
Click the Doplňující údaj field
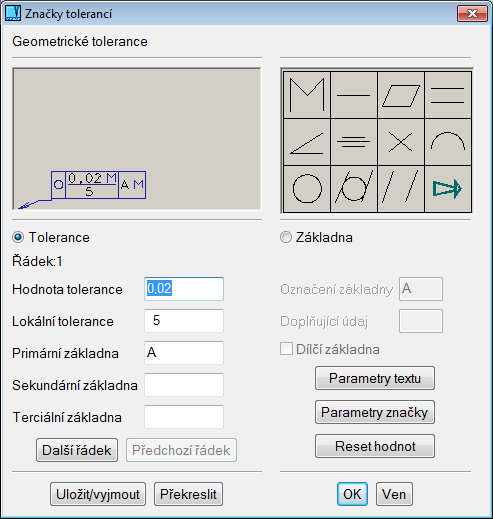click(x=421, y=321)
